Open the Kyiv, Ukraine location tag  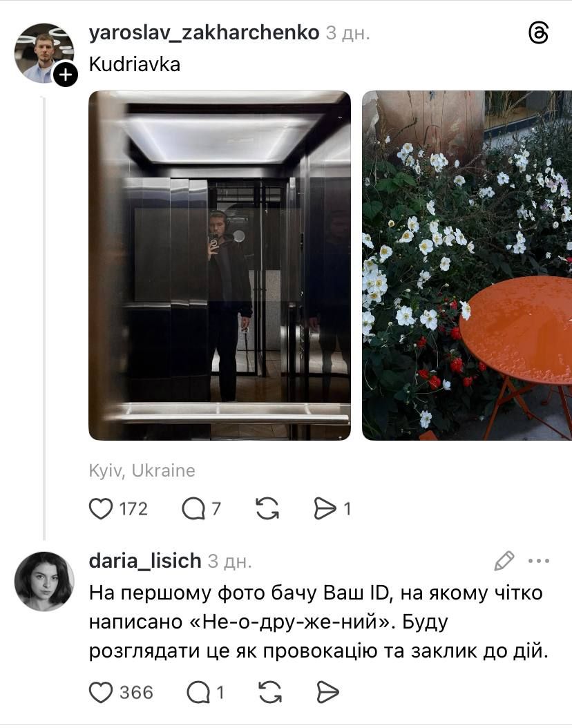click(142, 471)
